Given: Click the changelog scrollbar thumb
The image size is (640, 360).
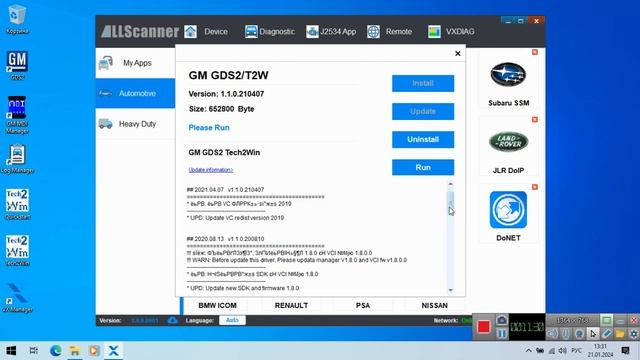Looking at the screenshot, I should tap(451, 202).
